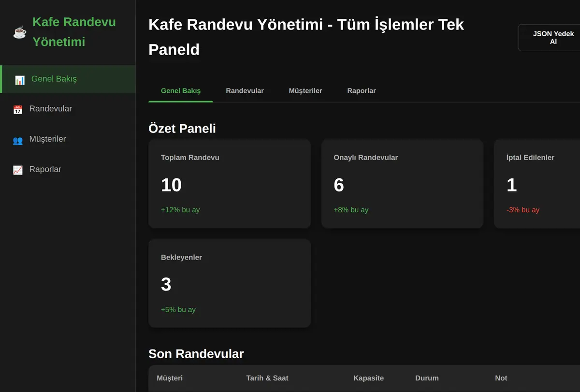Click the Durum column header
Image resolution: width=580 pixels, height=392 pixels.
pos(427,378)
